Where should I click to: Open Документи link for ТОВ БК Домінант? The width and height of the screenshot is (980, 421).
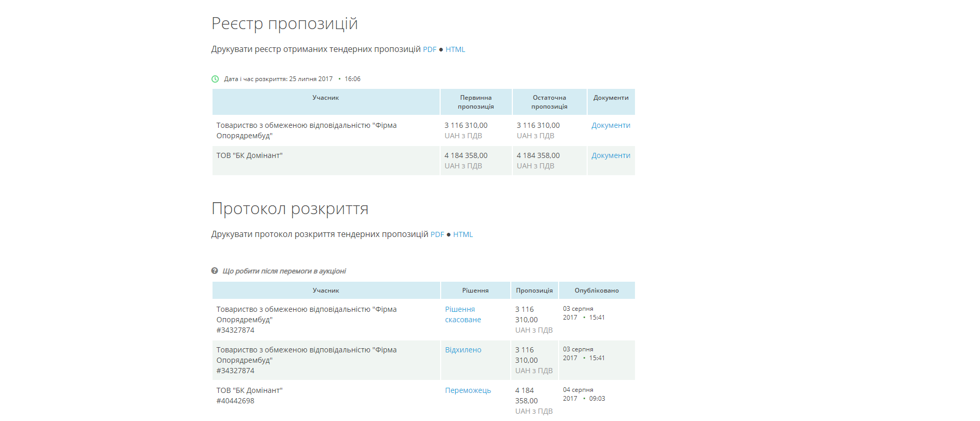[x=611, y=155]
